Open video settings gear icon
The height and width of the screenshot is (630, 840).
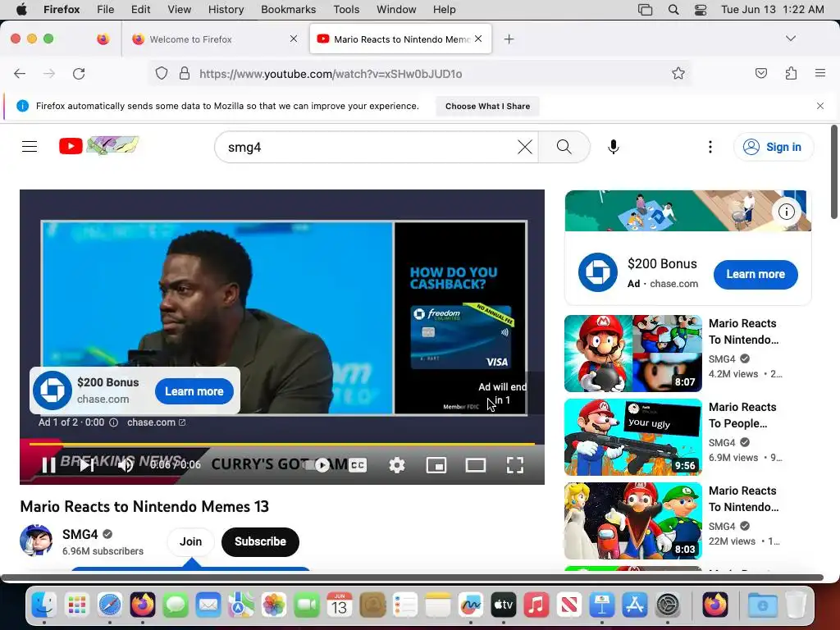click(397, 465)
